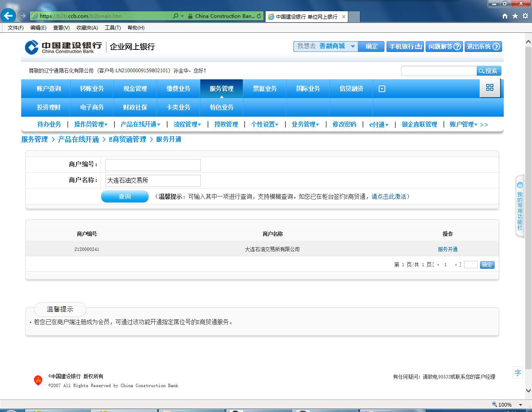Image resolution: width=532 pixels, height=412 pixels.
Task: Click the 确定 button beside 善融商城
Action: click(372, 47)
